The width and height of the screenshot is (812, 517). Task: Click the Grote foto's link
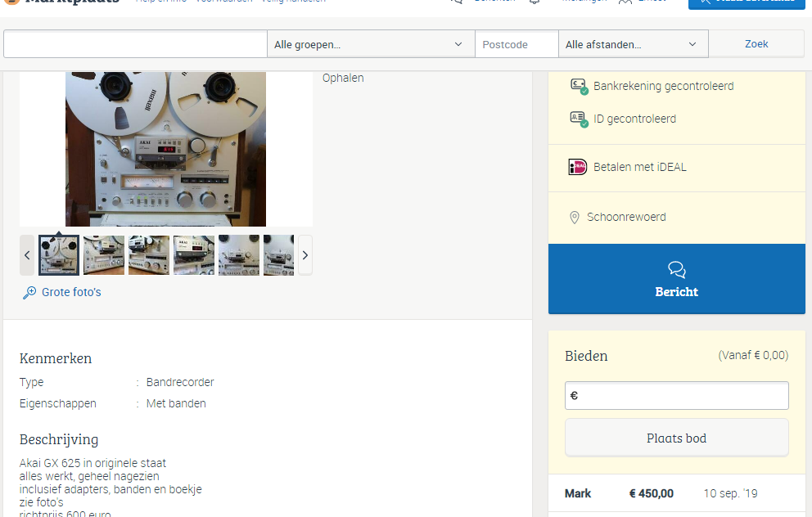click(x=71, y=292)
